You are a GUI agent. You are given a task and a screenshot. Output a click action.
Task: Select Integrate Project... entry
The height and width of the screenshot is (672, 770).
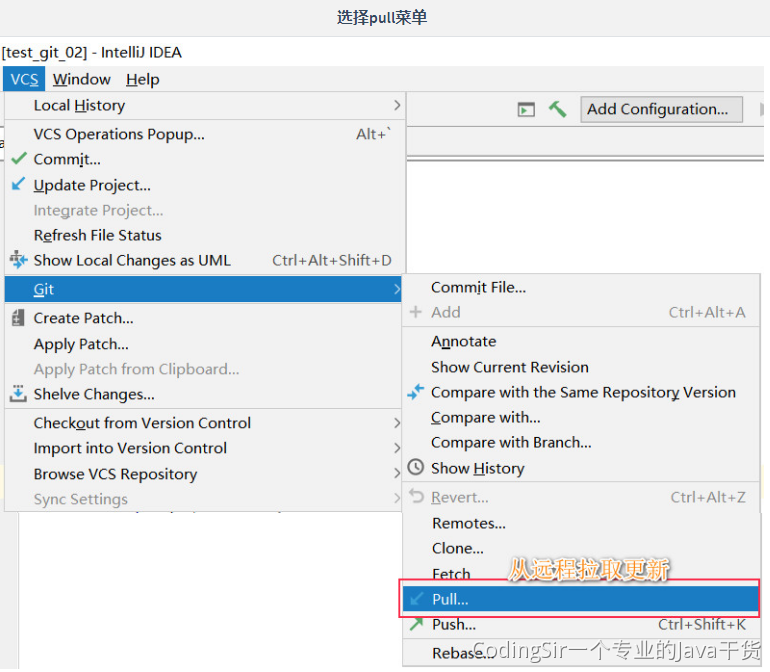(x=205, y=210)
